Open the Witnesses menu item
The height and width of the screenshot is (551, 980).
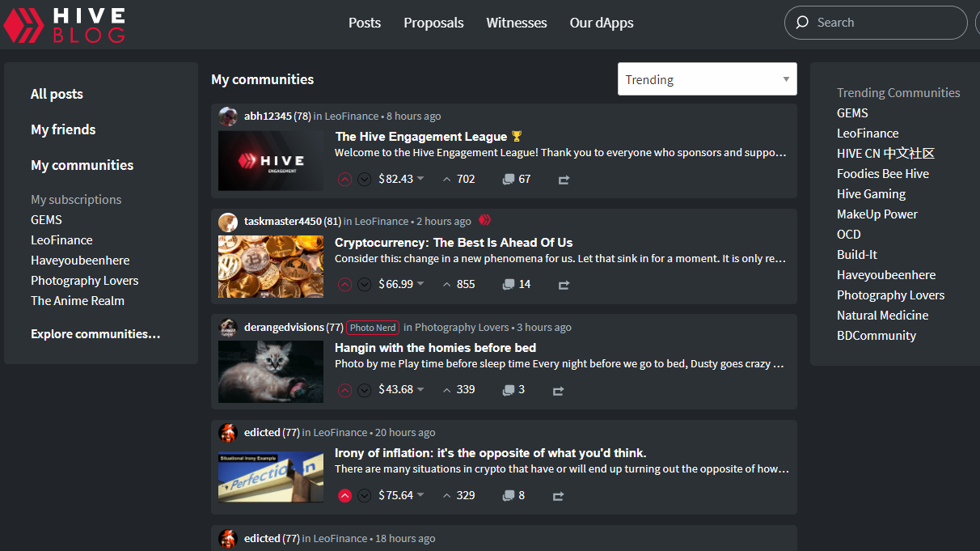point(516,23)
